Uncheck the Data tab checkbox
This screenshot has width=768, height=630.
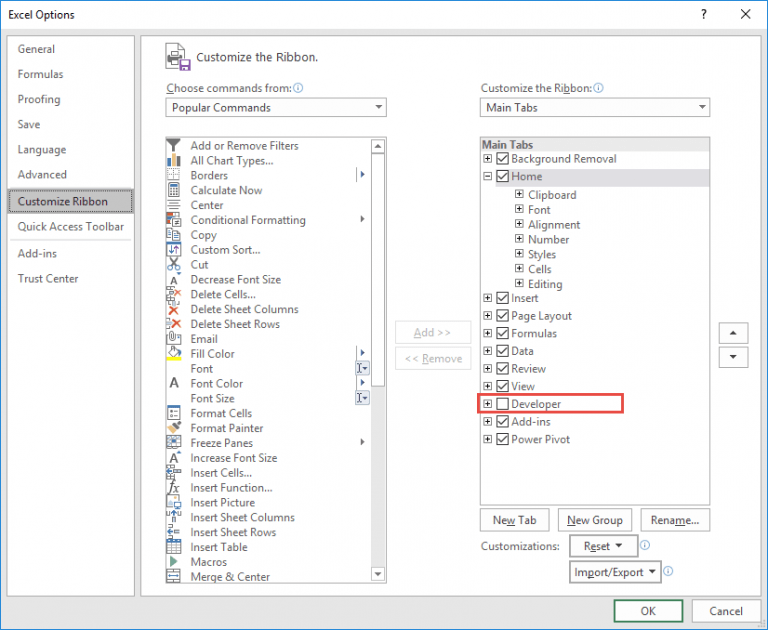(x=502, y=351)
